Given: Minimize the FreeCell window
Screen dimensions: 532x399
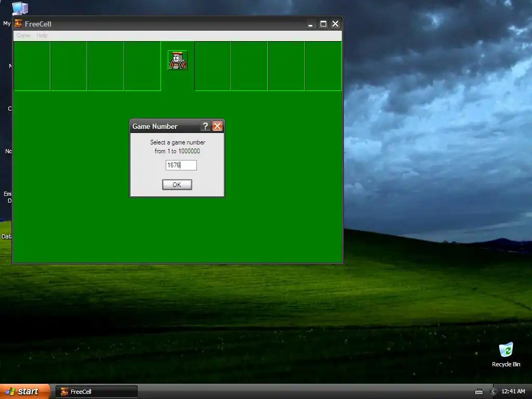Looking at the screenshot, I should 311,24.
